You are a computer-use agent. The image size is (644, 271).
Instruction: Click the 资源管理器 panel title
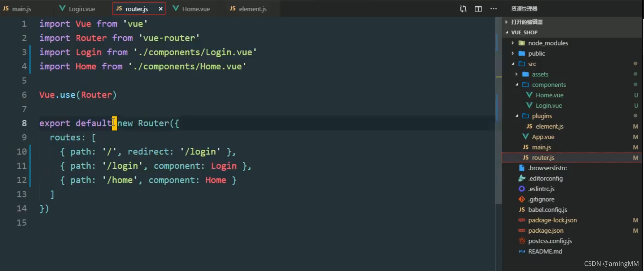524,9
